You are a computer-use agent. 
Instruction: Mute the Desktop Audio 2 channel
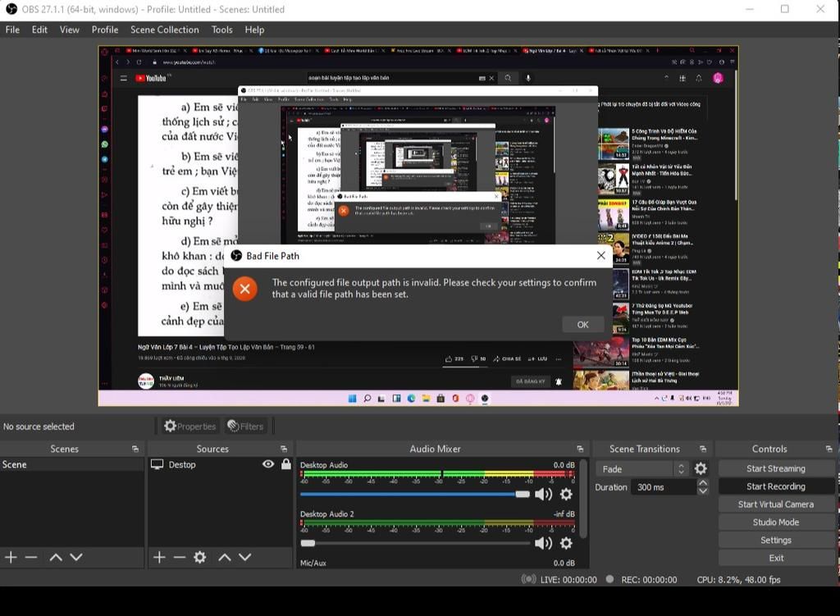click(543, 543)
